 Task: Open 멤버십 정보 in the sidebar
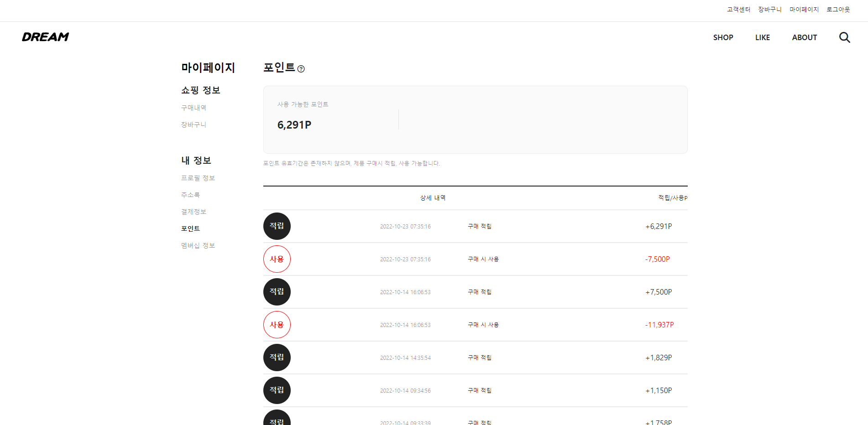(198, 245)
